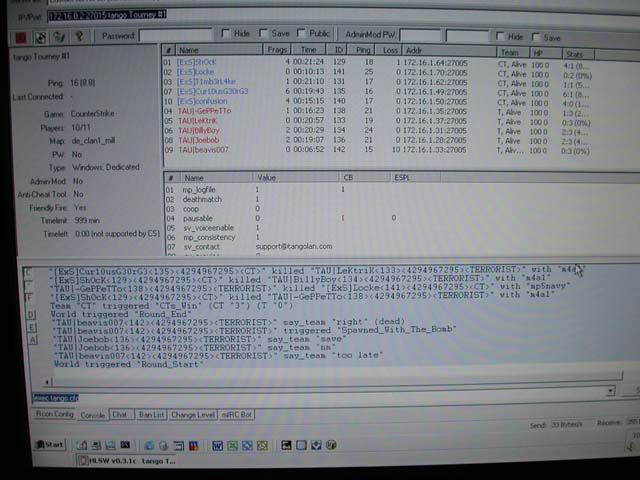This screenshot has width=640, height=480.
Task: Check Save box after AdminMod PW
Action: pos(535,37)
